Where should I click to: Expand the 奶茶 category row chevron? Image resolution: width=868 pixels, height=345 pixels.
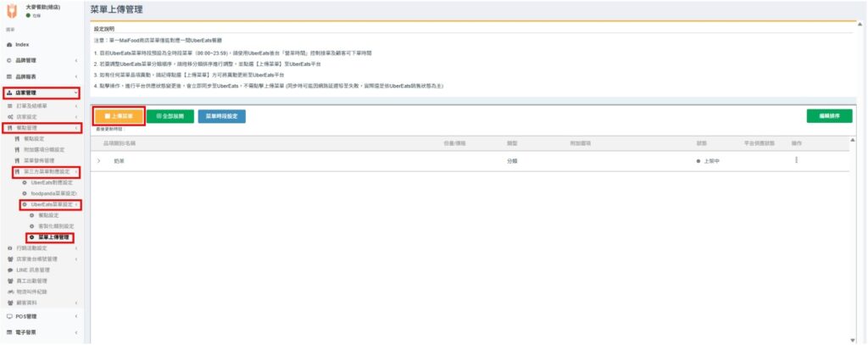98,160
